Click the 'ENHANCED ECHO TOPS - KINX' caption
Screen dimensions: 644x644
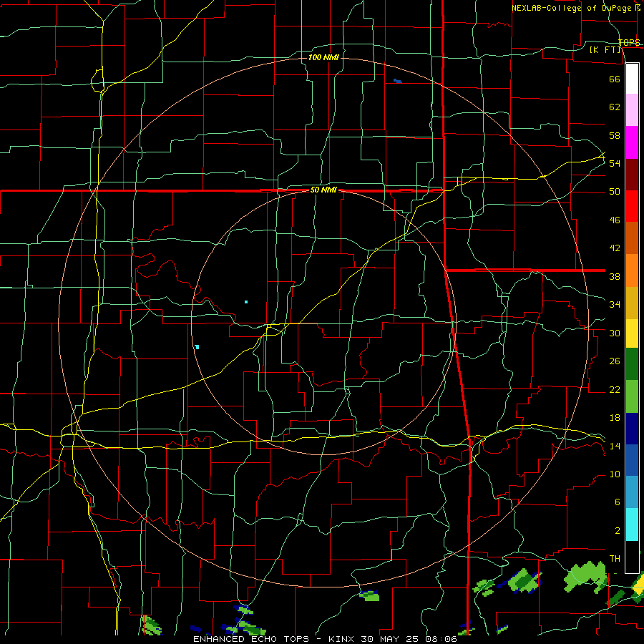275,639
